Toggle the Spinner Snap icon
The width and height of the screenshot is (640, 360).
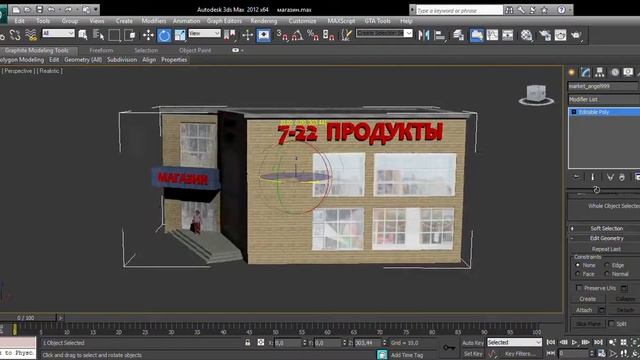pos(329,36)
